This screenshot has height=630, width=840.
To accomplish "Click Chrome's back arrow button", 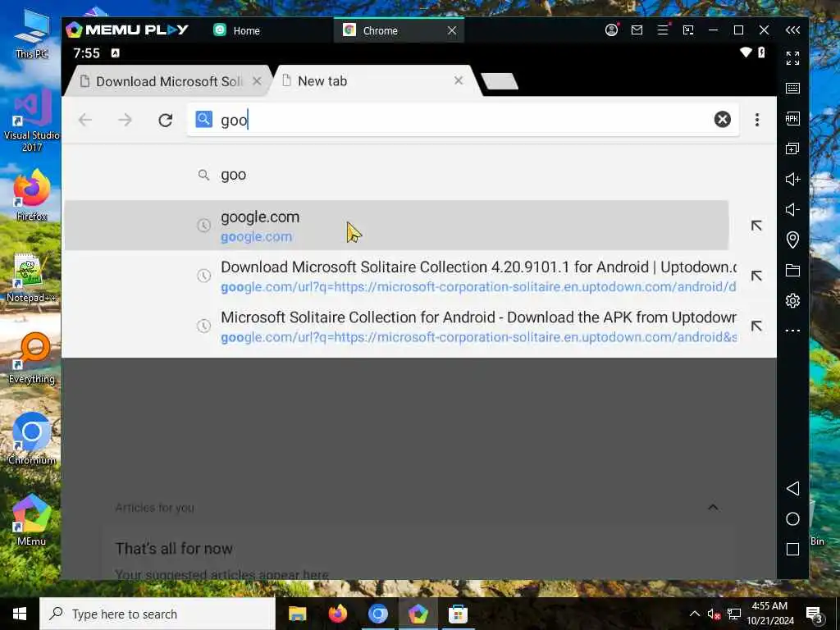I will pyautogui.click(x=85, y=120).
